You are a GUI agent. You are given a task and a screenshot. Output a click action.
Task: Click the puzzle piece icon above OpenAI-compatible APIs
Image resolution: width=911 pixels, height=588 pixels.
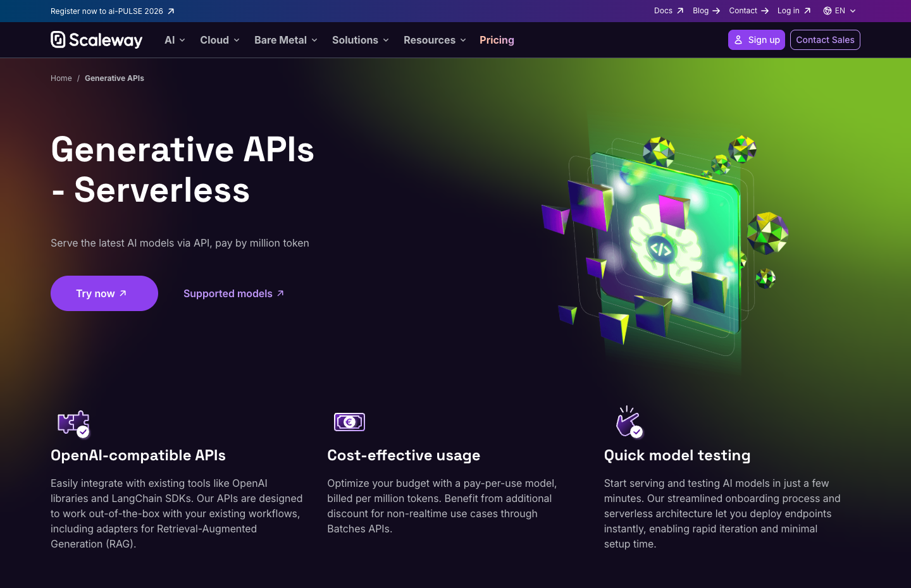[x=74, y=424]
